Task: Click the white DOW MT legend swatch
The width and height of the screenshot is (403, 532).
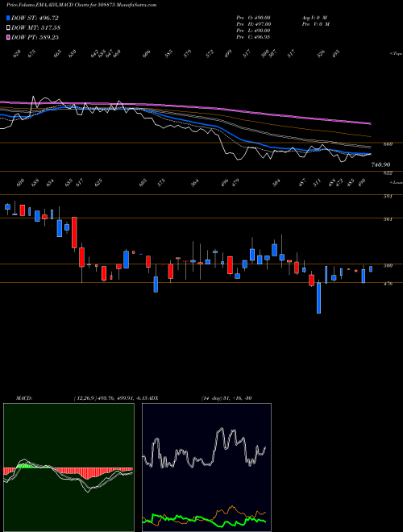Action: coord(9,27)
